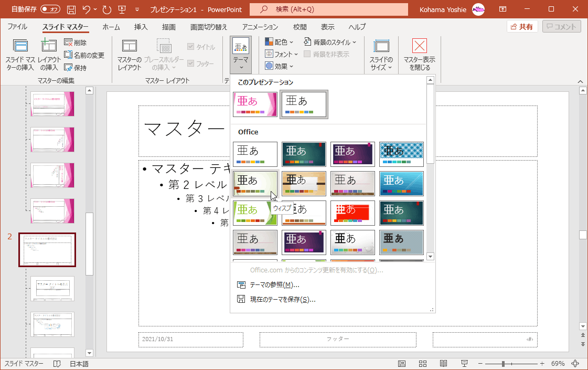Toggle AutoSave (自動保存) switch

pos(50,9)
